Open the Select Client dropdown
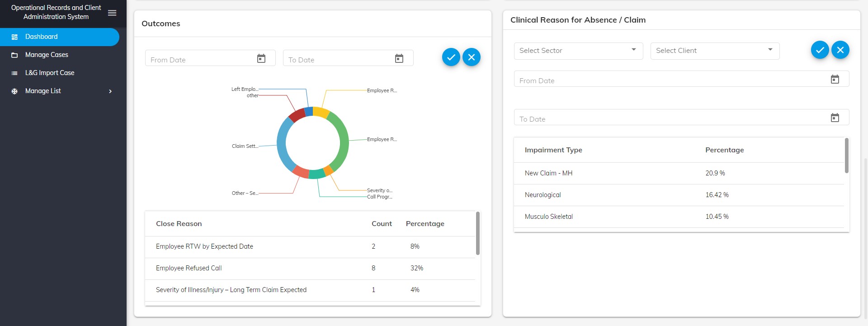The image size is (868, 326). click(715, 51)
